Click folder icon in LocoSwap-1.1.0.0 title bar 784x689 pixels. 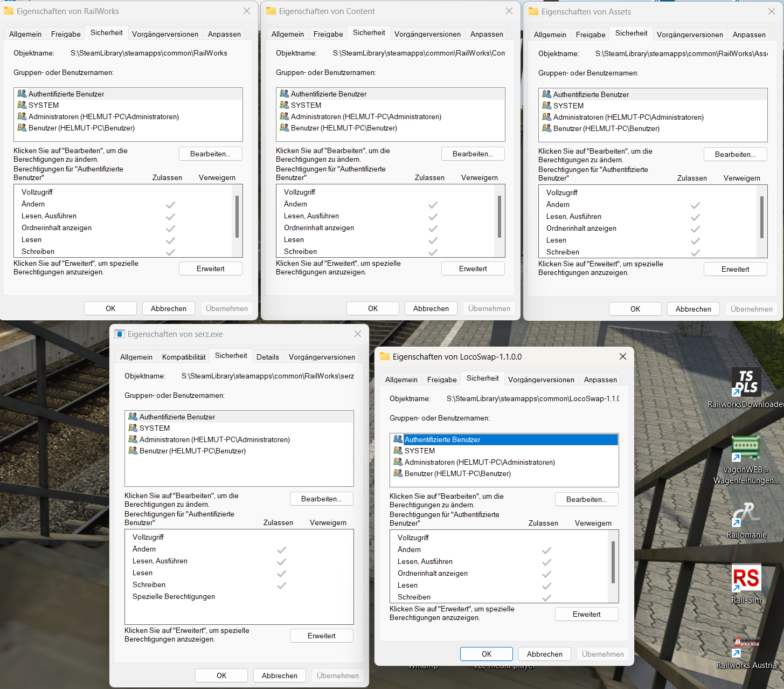click(385, 357)
